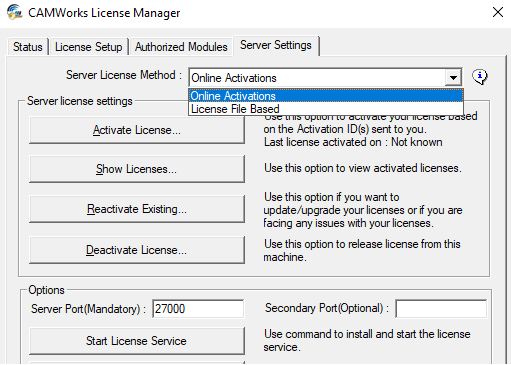Click Start License Service button
The width and height of the screenshot is (511, 365).
[x=137, y=341]
